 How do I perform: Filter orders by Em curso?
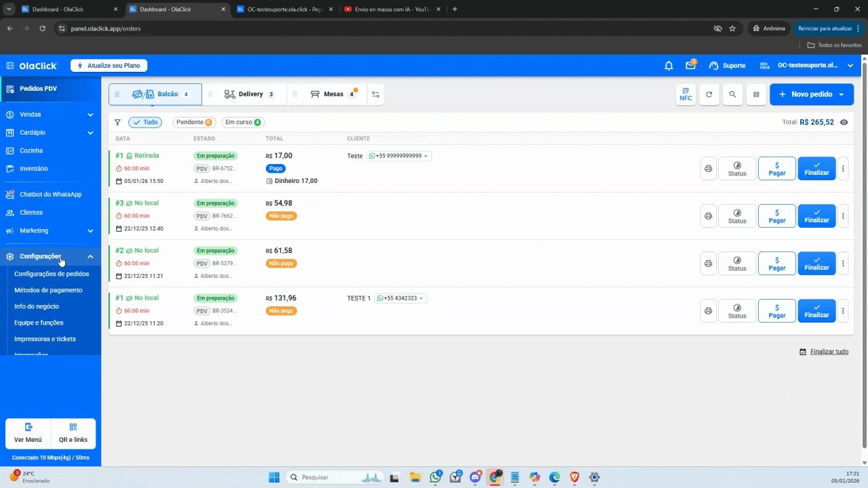pyautogui.click(x=243, y=123)
